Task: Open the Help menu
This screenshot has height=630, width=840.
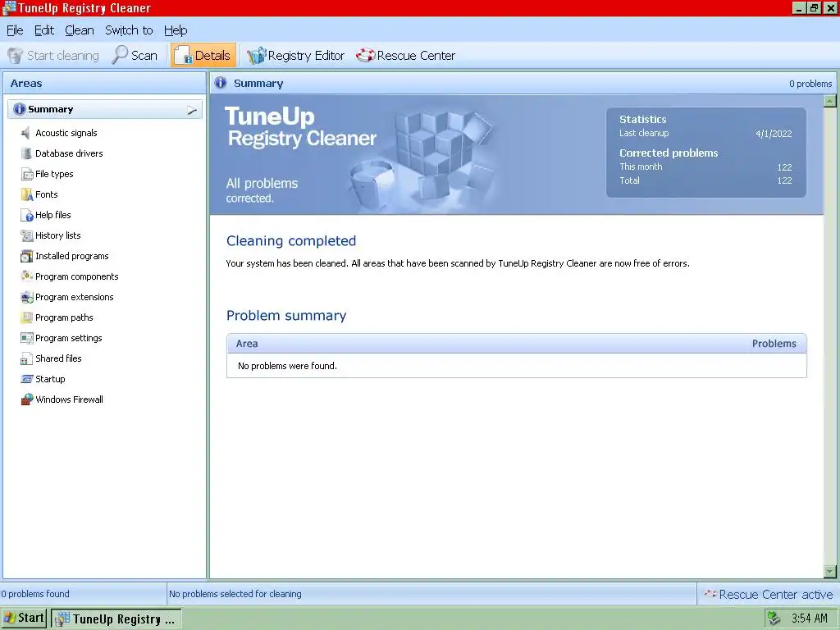Action: [x=176, y=30]
